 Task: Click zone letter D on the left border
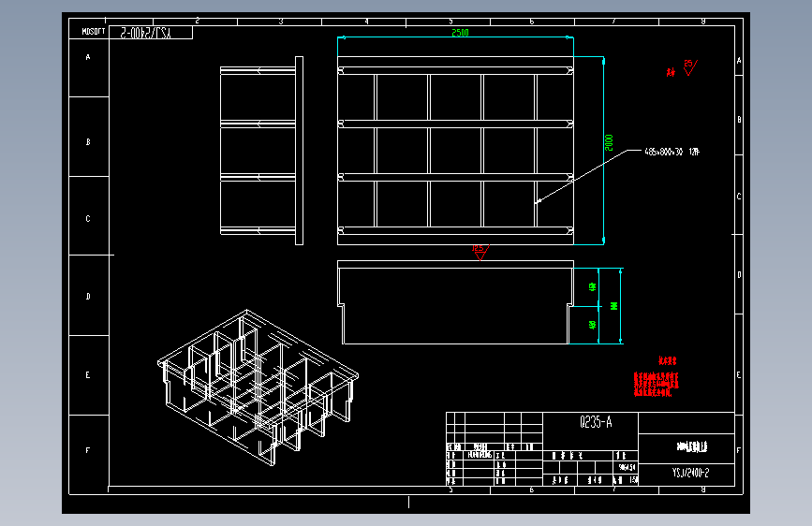pos(88,296)
